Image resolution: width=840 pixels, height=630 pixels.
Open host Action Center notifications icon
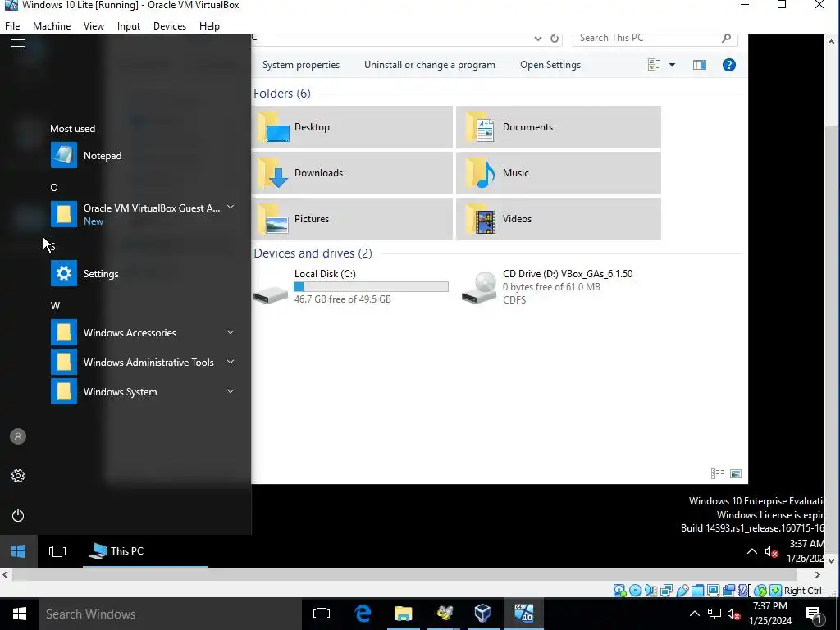[814, 614]
